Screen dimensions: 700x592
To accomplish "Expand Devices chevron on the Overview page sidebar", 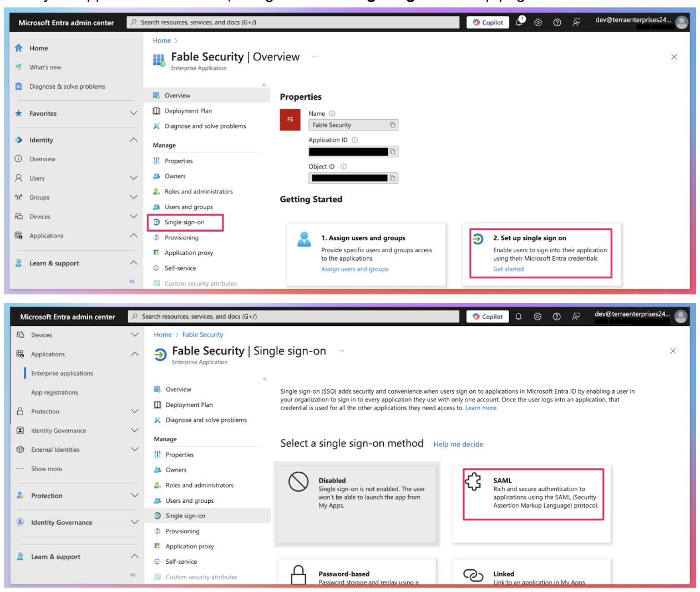I will tap(133, 216).
